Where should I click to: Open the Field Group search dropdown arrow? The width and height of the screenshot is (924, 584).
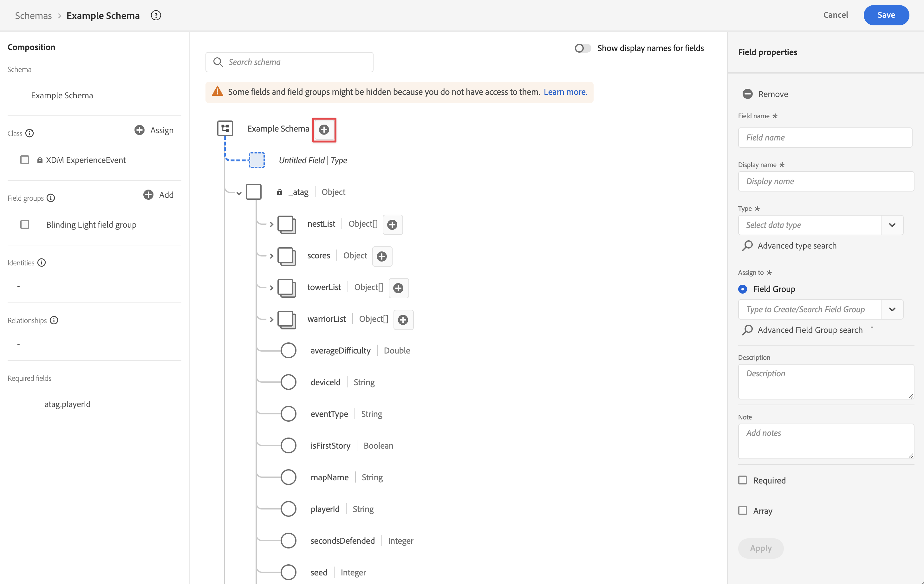[x=892, y=309]
